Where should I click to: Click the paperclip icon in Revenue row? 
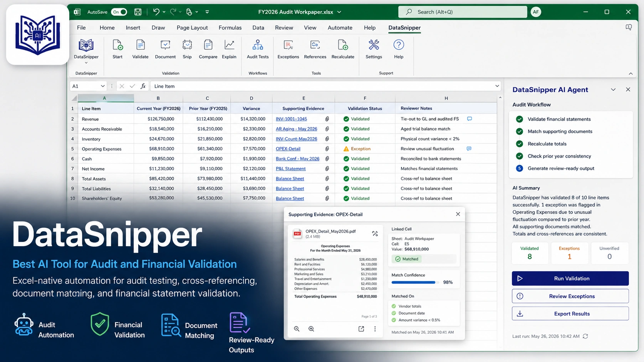(x=327, y=119)
